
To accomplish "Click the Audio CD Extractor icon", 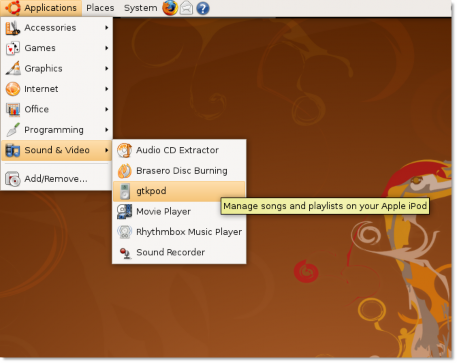I will pos(125,150).
